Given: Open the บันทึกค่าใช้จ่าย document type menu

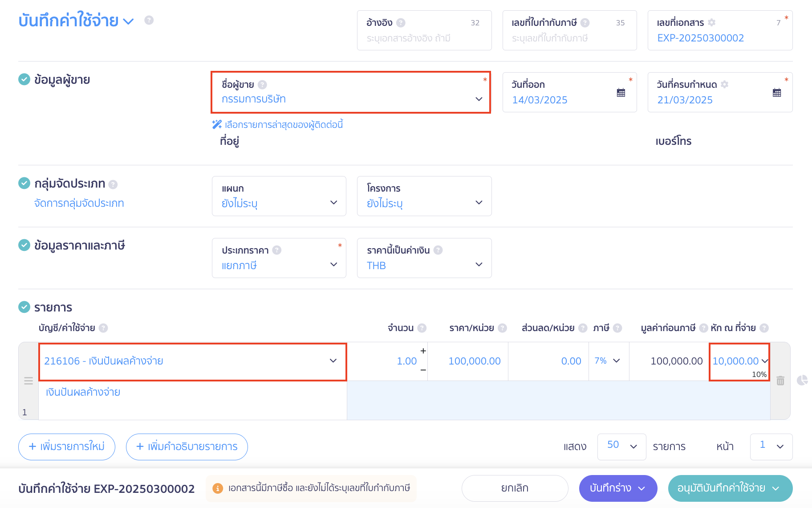Looking at the screenshot, I should point(128,21).
